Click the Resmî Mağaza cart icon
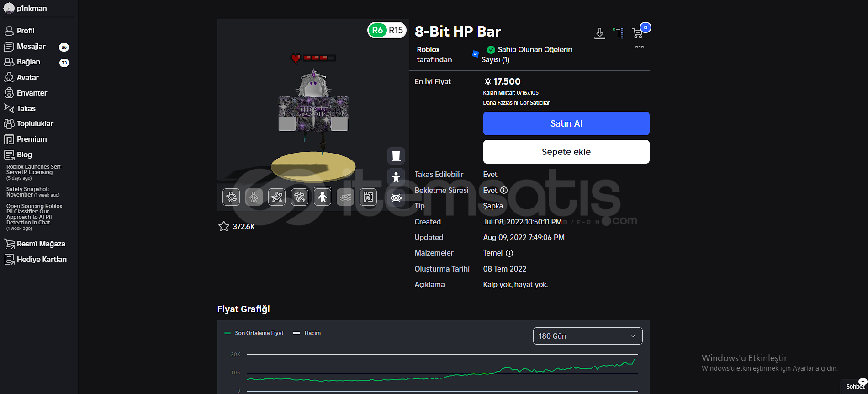The height and width of the screenshot is (394, 868). click(x=9, y=244)
